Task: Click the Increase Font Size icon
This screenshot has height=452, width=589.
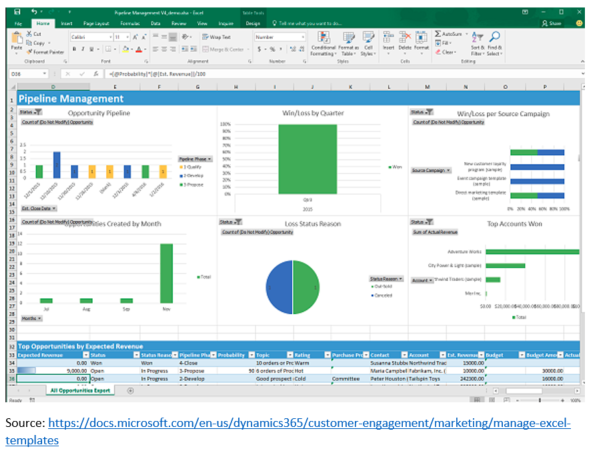Action: [x=135, y=37]
